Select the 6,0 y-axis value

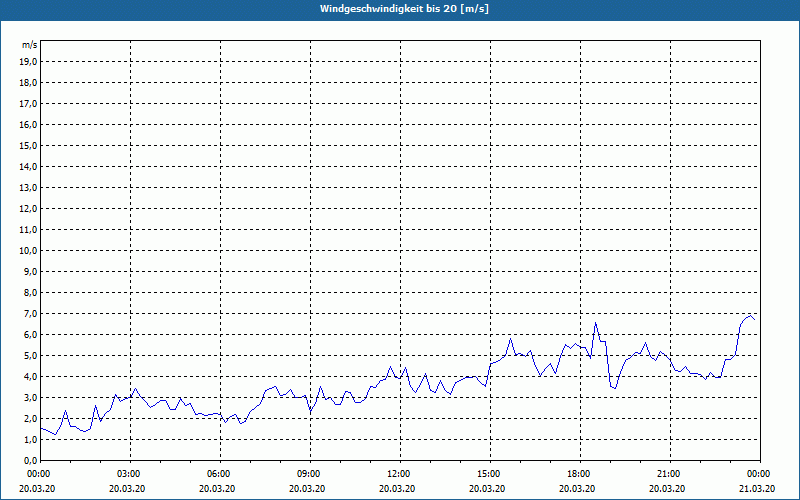pos(31,335)
